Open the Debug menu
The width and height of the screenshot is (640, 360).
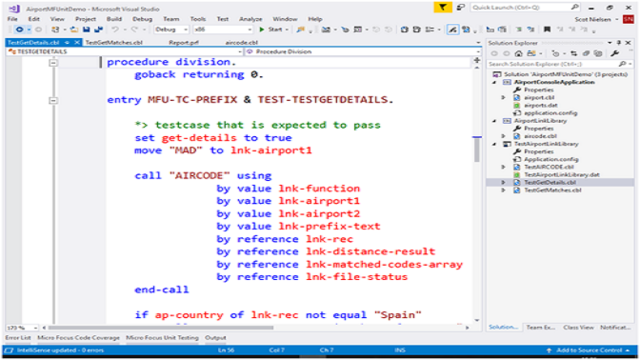pyautogui.click(x=142, y=19)
